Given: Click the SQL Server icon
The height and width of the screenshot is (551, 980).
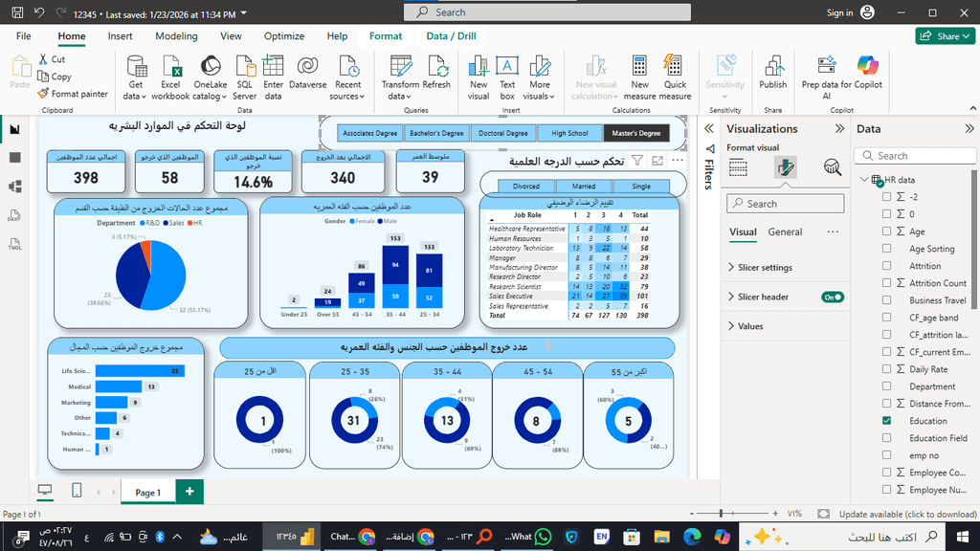Looking at the screenshot, I should tap(244, 67).
